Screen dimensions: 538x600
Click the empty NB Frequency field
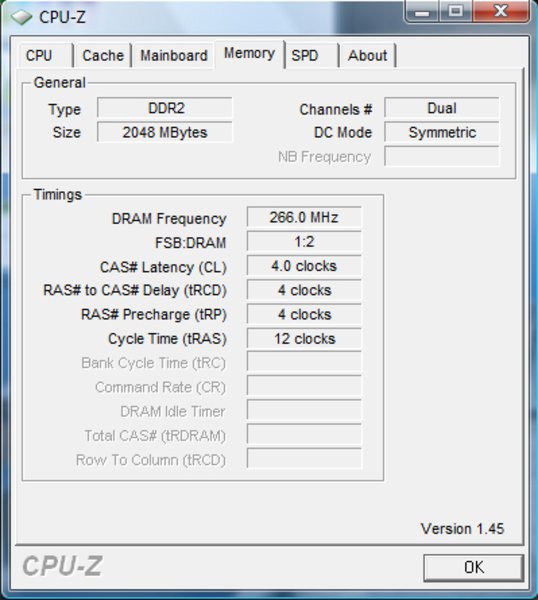coord(442,157)
